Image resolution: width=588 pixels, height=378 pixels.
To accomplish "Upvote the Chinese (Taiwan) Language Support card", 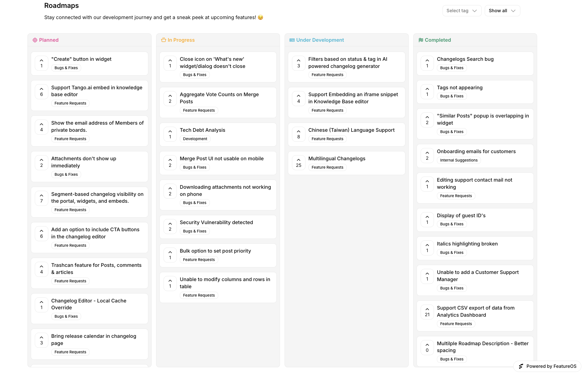I will click(298, 131).
